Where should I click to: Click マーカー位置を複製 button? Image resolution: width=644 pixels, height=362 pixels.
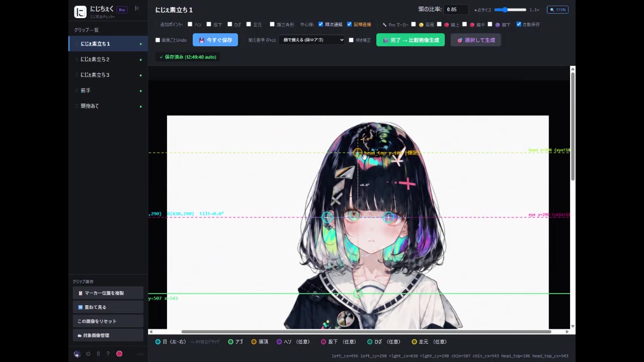click(108, 293)
